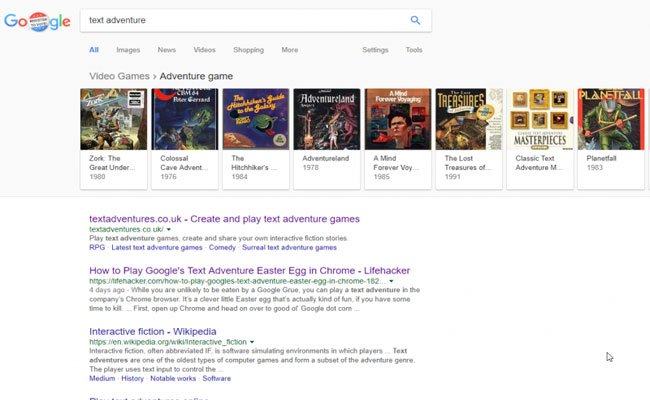Screen dimensions: 650x400
Task: Click the green textadventures.co.uk/ URL
Action: tap(126, 229)
